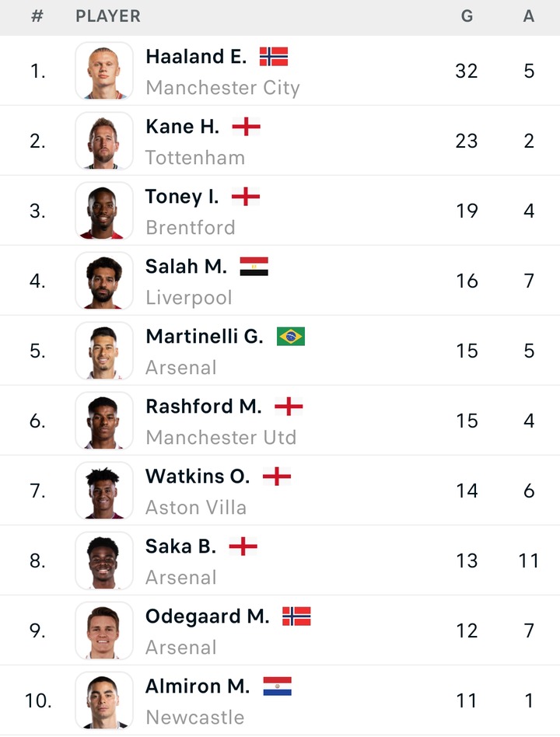Open Rashford's player photo thumbnail

pyautogui.click(x=104, y=421)
